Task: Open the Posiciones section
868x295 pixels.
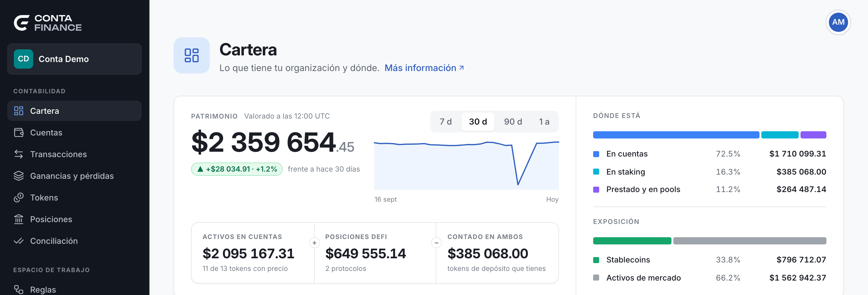Action: coord(74,219)
